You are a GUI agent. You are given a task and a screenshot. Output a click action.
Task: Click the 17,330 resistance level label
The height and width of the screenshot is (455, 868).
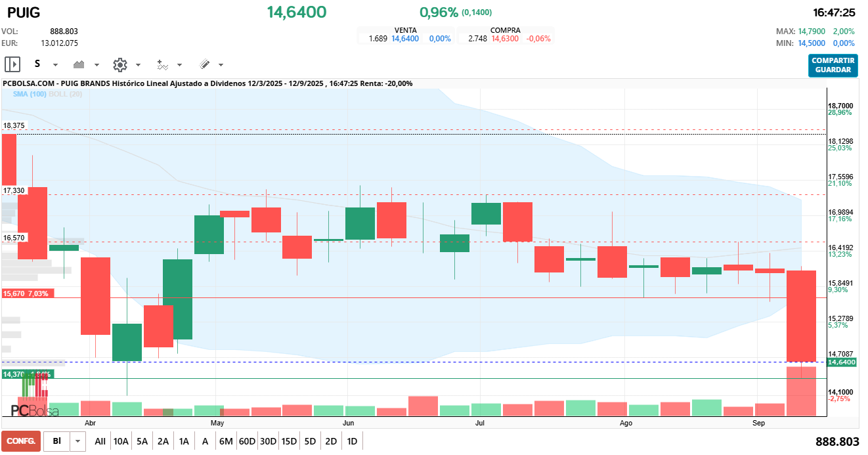14,190
